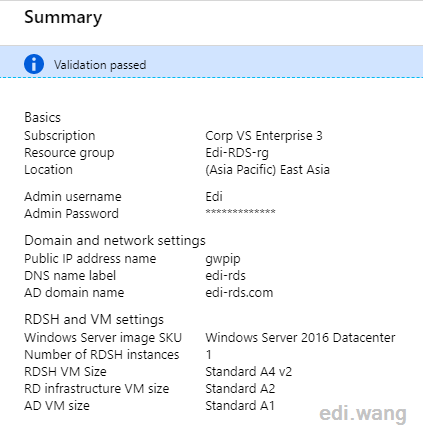Click Windows Server 2016 Datacenter value
The width and height of the screenshot is (423, 440).
coord(300,338)
